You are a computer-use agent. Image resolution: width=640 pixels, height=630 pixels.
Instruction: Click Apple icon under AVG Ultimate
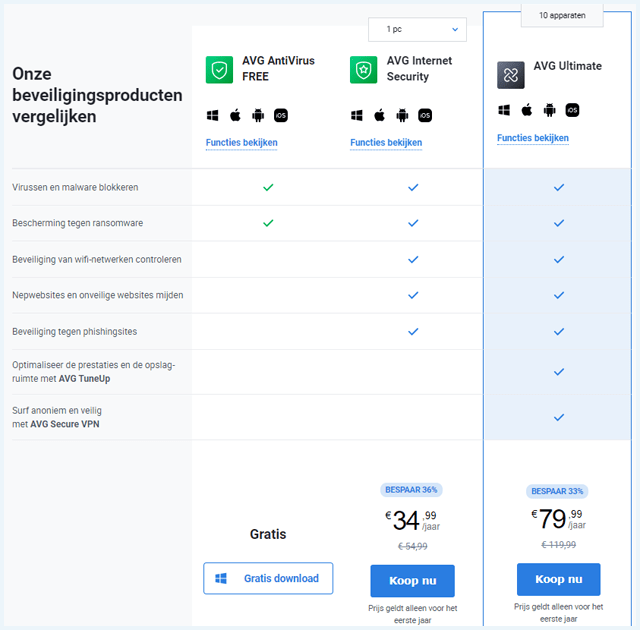[527, 110]
